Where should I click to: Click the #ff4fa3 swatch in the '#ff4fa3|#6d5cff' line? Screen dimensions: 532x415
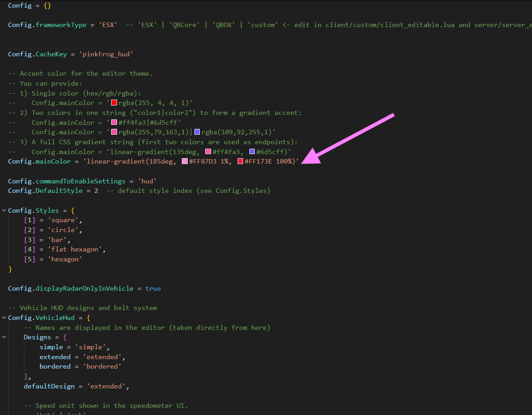point(114,123)
